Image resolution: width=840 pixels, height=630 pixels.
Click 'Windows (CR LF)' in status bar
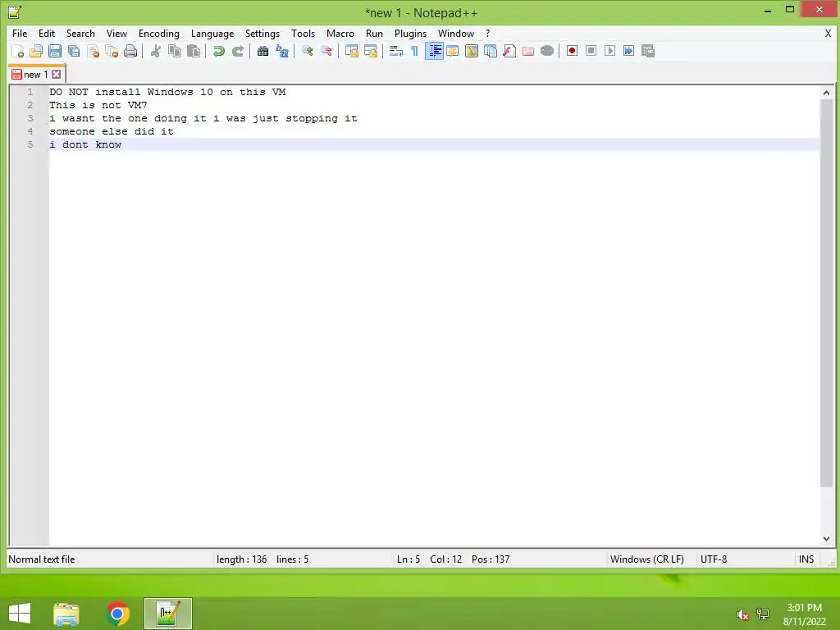tap(646, 559)
